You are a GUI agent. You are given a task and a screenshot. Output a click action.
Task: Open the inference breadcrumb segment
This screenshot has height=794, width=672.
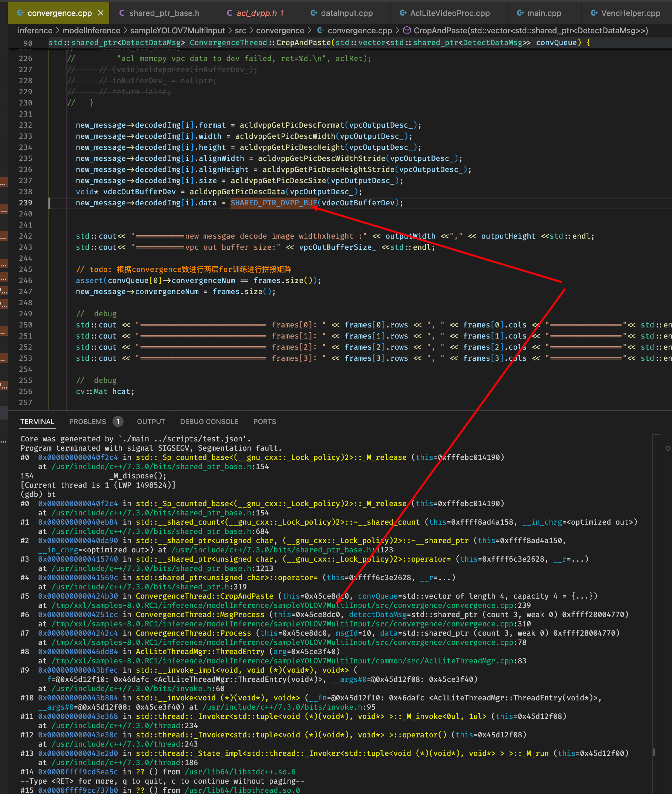pyautogui.click(x=35, y=30)
